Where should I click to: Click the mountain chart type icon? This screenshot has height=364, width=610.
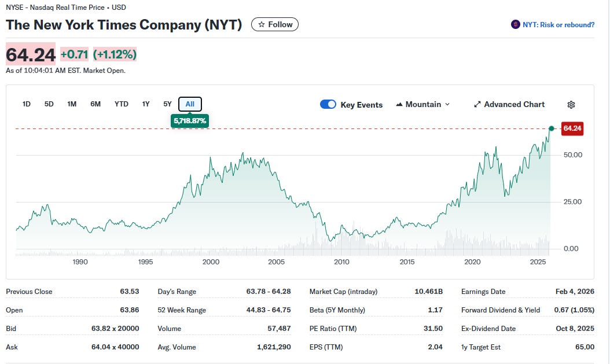[399, 104]
